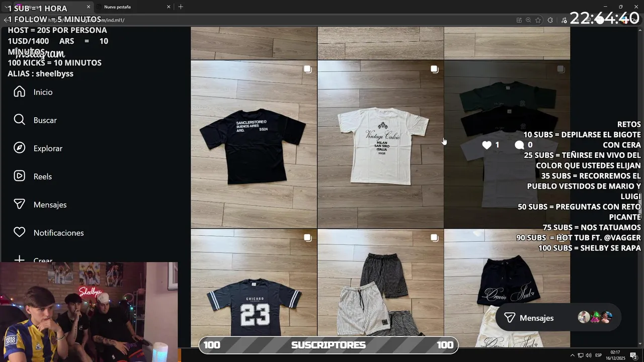
Task: Click the carousel icon on striped shorts post
Action: click(x=434, y=238)
